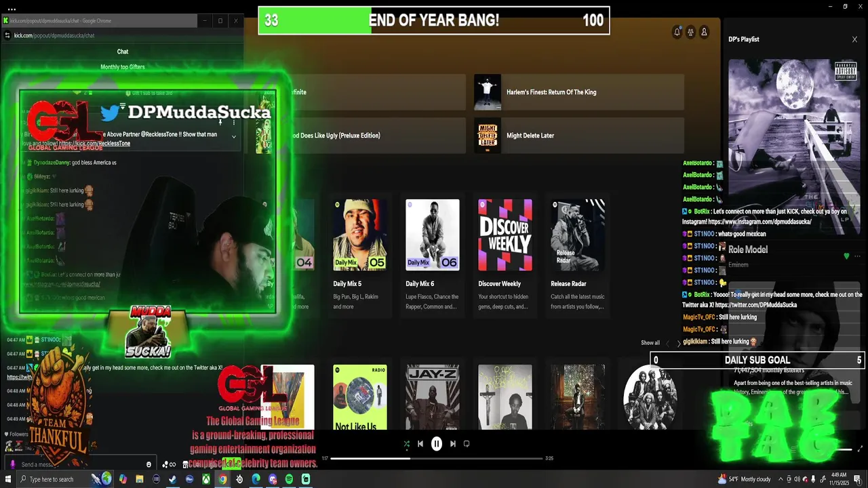Open kick.com/RecklessTone link in pinned message
The height and width of the screenshot is (488, 868).
click(94, 144)
